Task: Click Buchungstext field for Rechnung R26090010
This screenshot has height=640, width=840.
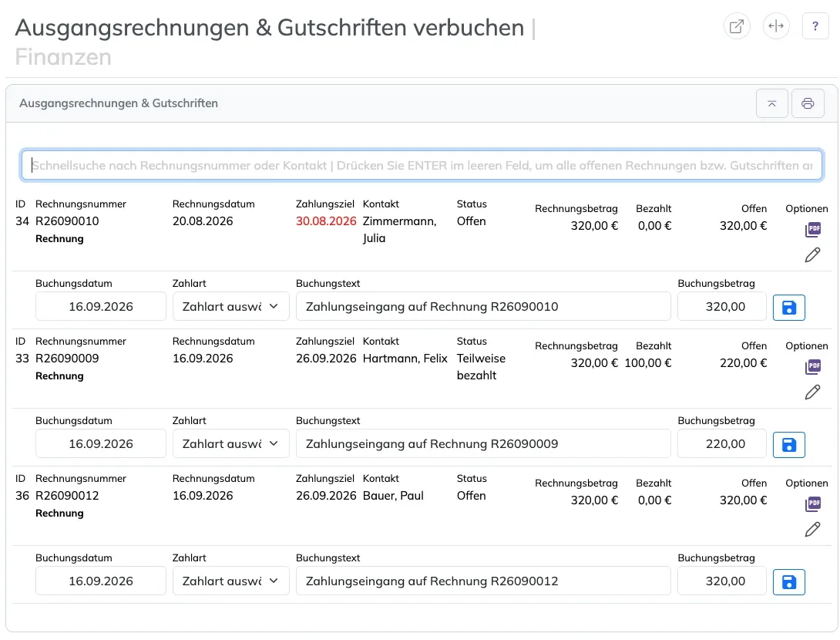Action: [483, 307]
